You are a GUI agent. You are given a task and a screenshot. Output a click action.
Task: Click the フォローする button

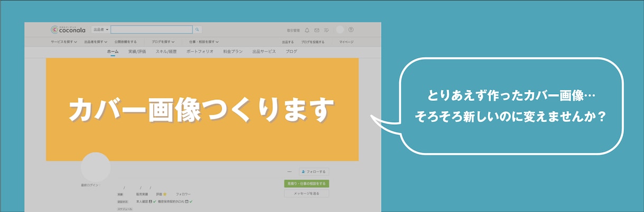coord(314,172)
